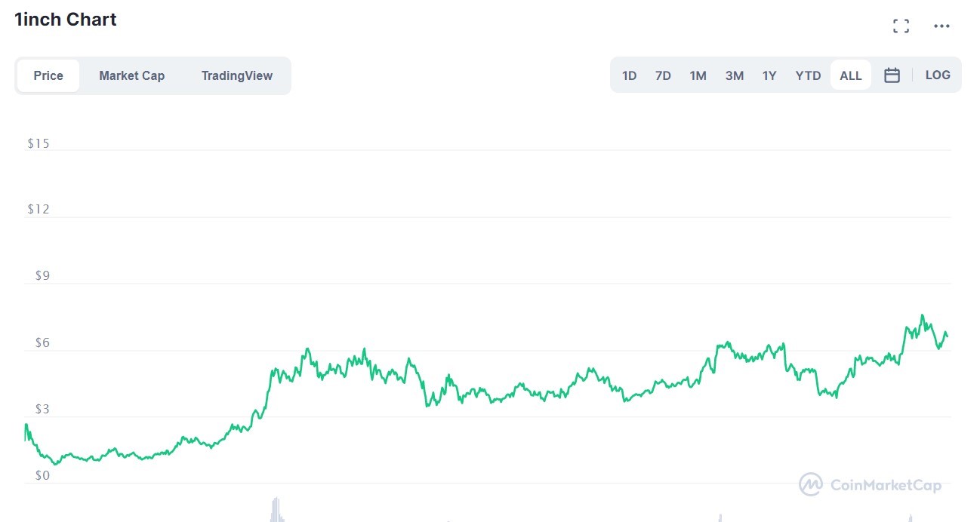Click the $15 axis label

38,143
